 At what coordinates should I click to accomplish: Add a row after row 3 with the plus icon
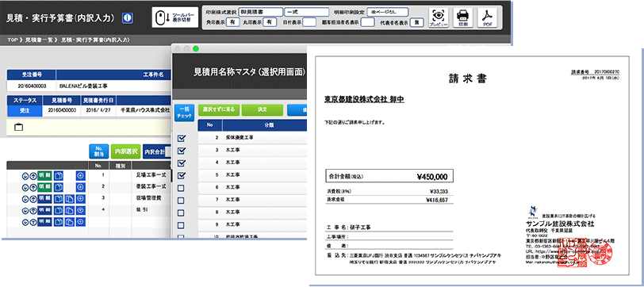pyautogui.click(x=81, y=199)
